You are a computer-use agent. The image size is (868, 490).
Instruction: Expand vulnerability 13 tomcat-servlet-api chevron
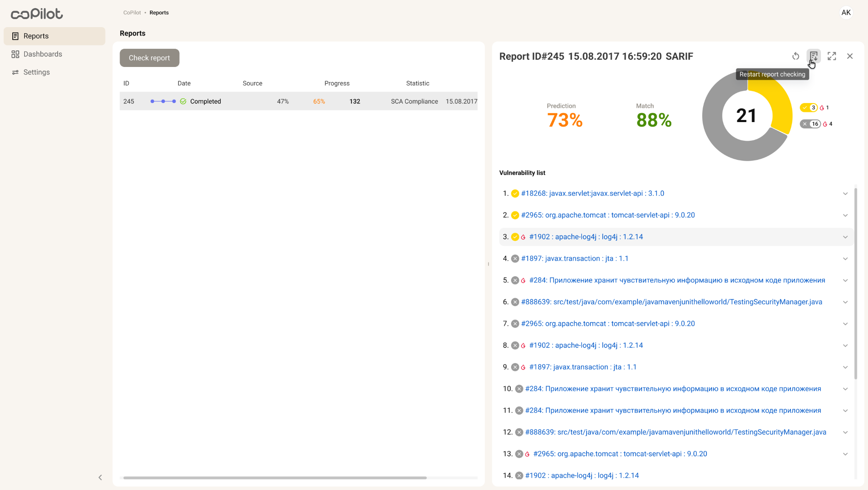845,454
